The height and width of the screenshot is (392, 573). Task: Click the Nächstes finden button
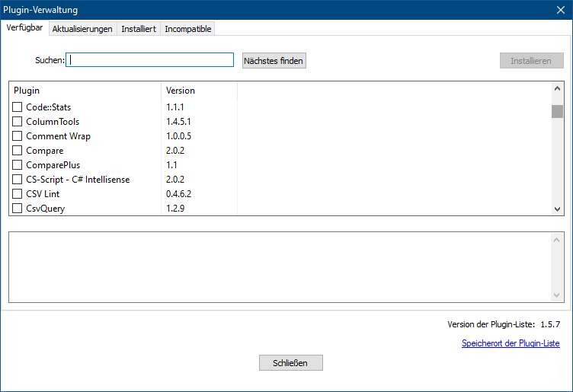274,61
